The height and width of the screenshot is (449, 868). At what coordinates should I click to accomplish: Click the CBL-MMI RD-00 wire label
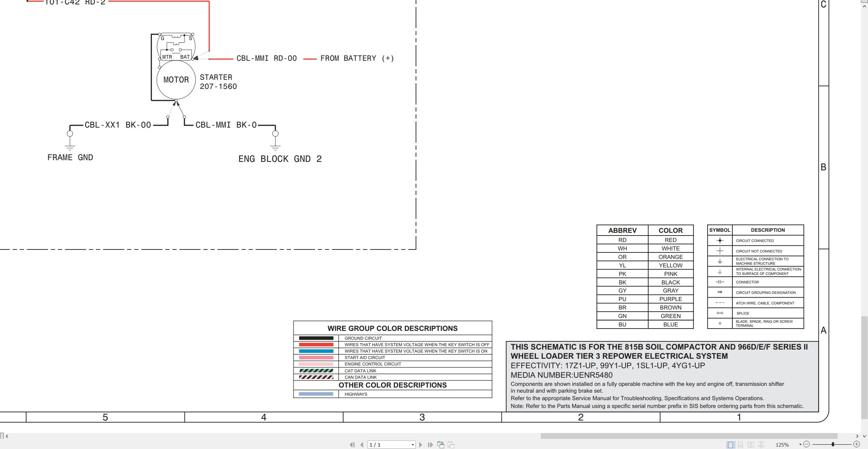click(x=267, y=58)
